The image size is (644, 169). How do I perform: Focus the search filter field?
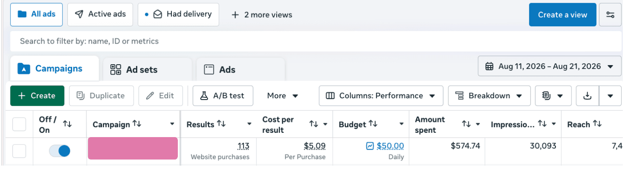coord(316,41)
